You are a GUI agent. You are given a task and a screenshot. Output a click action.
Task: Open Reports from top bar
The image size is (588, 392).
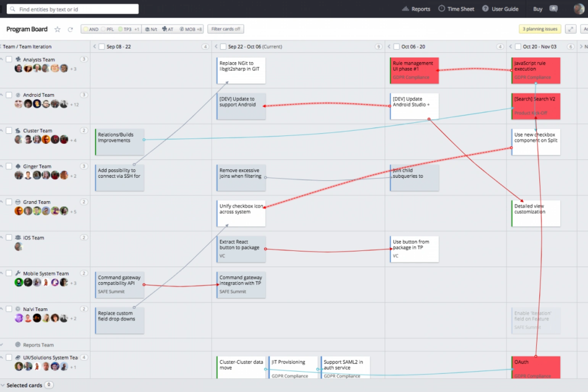click(416, 9)
